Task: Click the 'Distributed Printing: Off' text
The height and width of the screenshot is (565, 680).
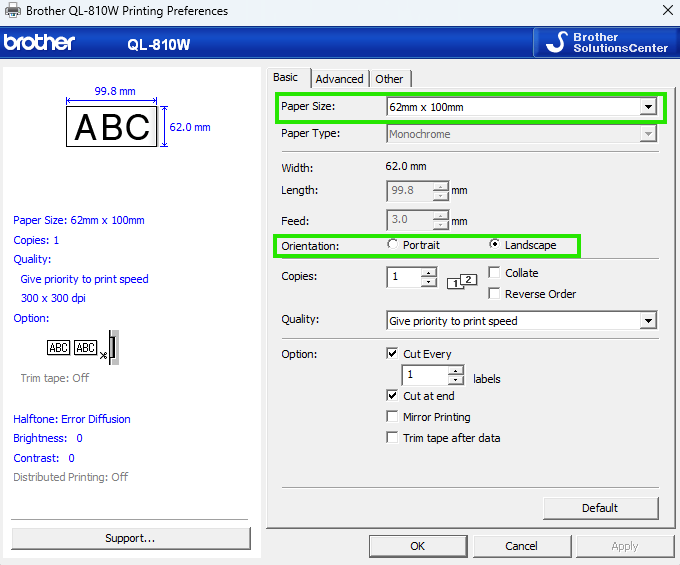Action: (x=71, y=477)
